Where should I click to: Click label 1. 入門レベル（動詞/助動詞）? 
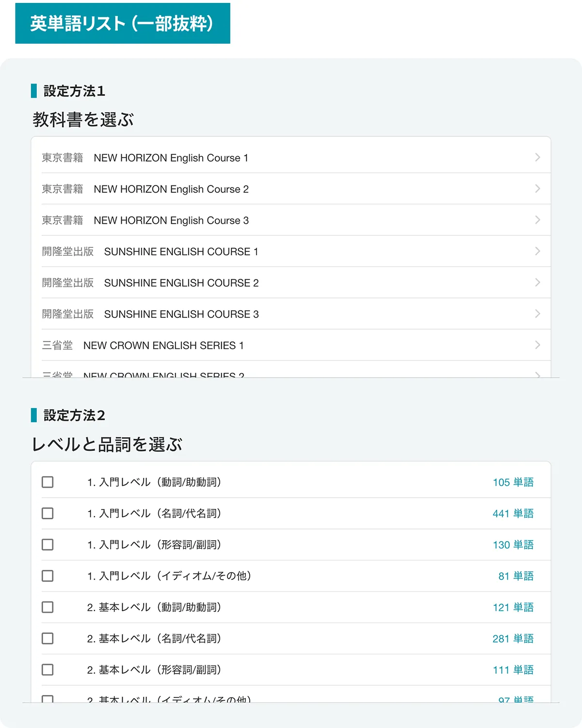(154, 482)
